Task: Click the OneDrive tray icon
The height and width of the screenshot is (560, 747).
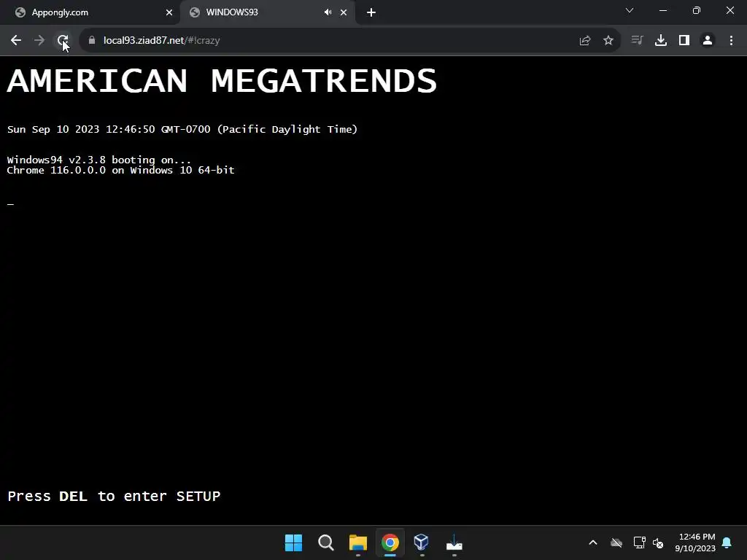Action: (x=616, y=542)
